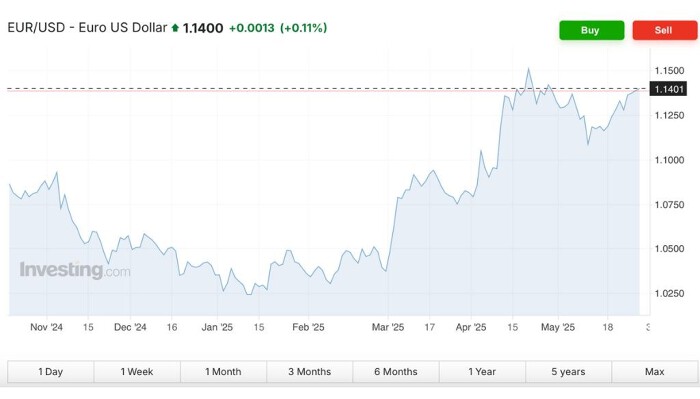Click the Investing.com watermark logo
This screenshot has width=700, height=399.
click(x=75, y=270)
